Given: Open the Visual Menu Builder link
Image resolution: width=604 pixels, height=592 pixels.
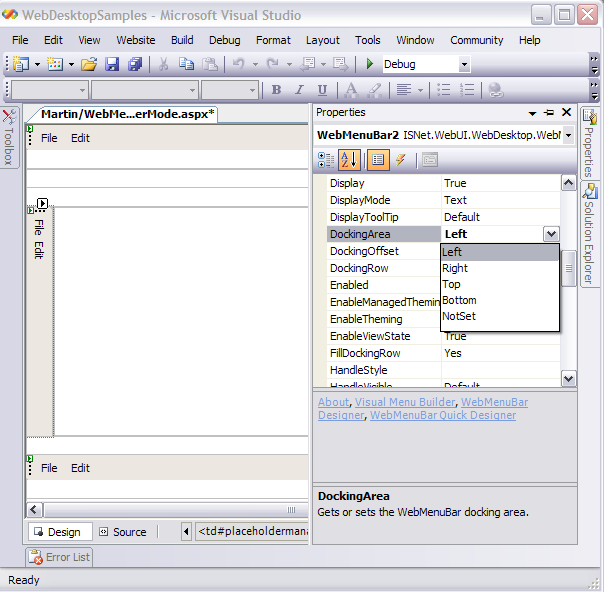Looking at the screenshot, I should click(404, 402).
